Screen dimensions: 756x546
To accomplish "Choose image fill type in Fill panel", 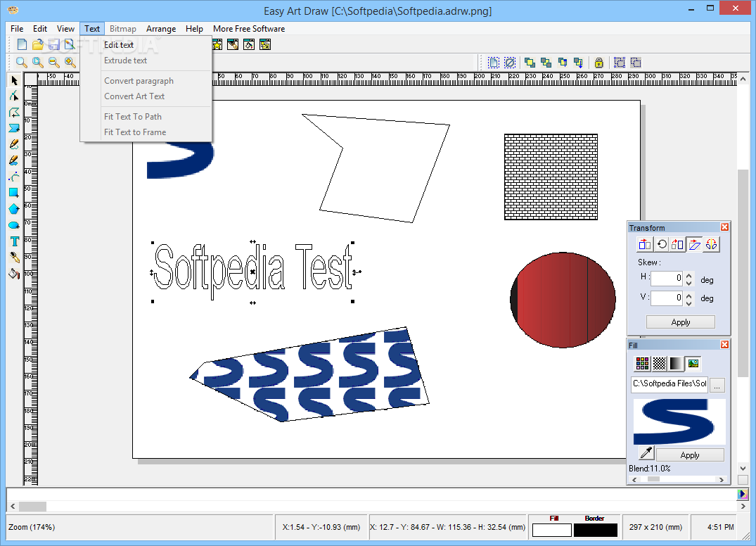I will [x=693, y=363].
